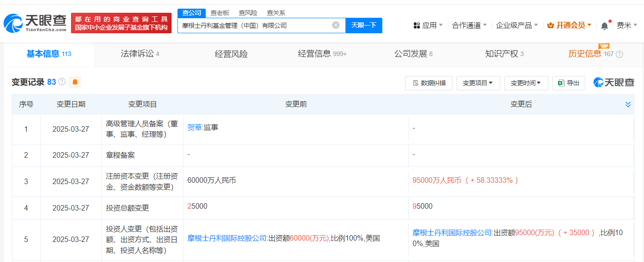Switch to the 法律诉讼 tab
Viewport: 644px width, 262px height.
[x=140, y=54]
